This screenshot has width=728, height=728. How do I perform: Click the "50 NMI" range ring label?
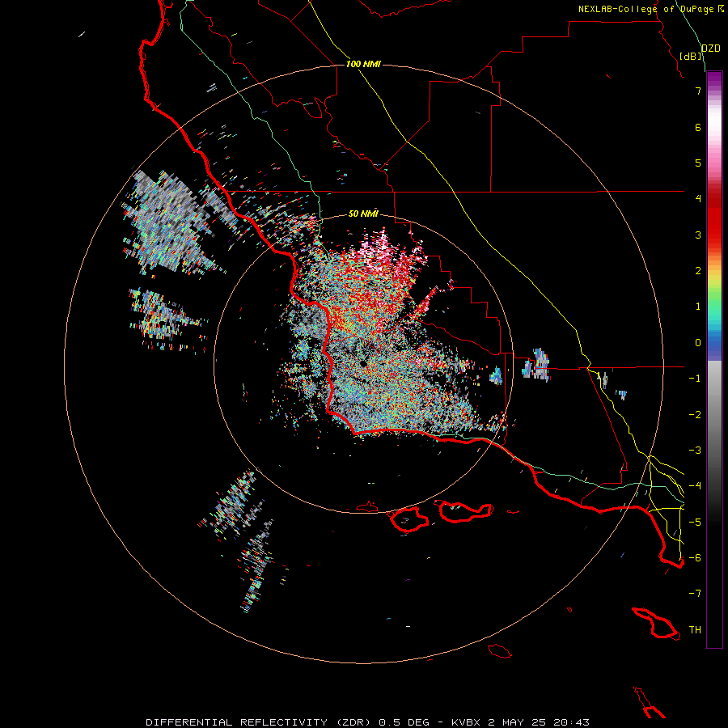(363, 214)
